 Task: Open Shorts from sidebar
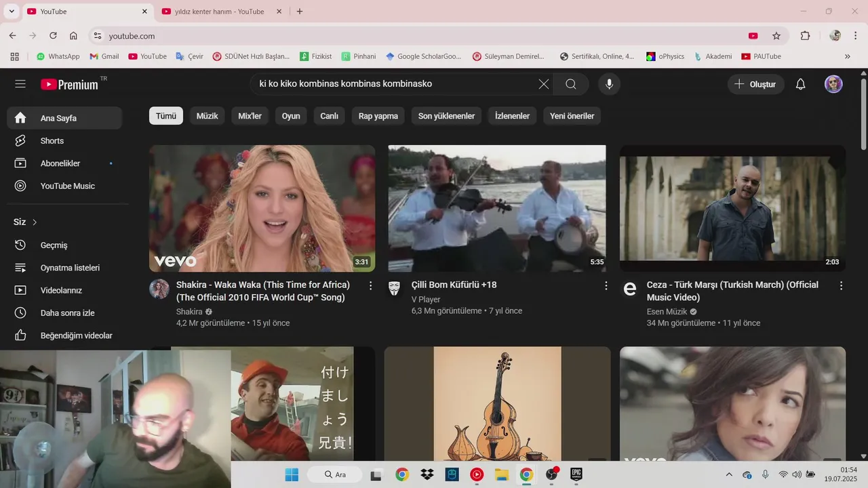(64, 141)
